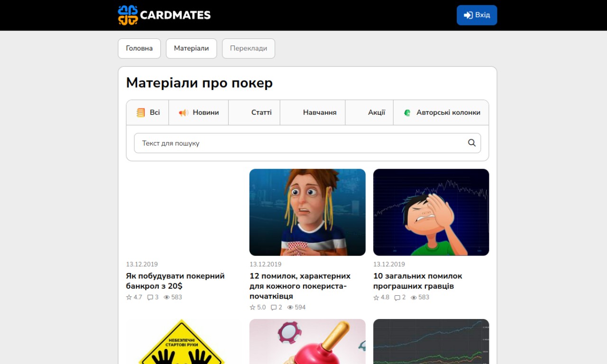607x364 pixels.
Task: Go to Головна page
Action: click(139, 48)
